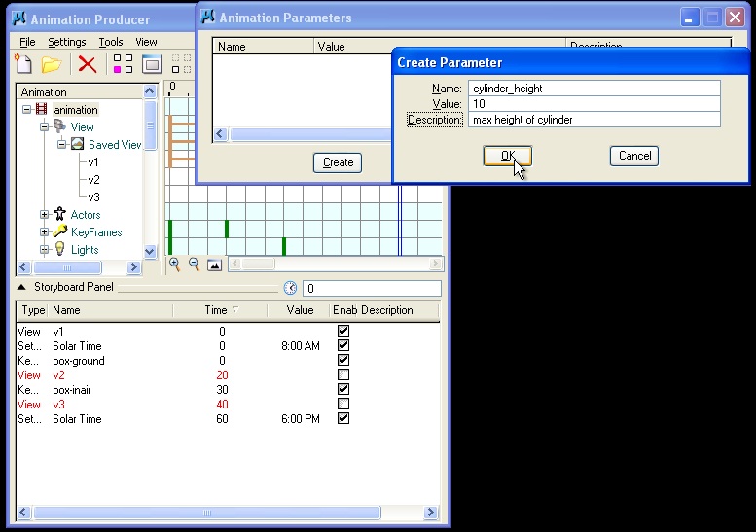Collapse the animation root node
This screenshot has height=532, width=756.
coord(27,110)
